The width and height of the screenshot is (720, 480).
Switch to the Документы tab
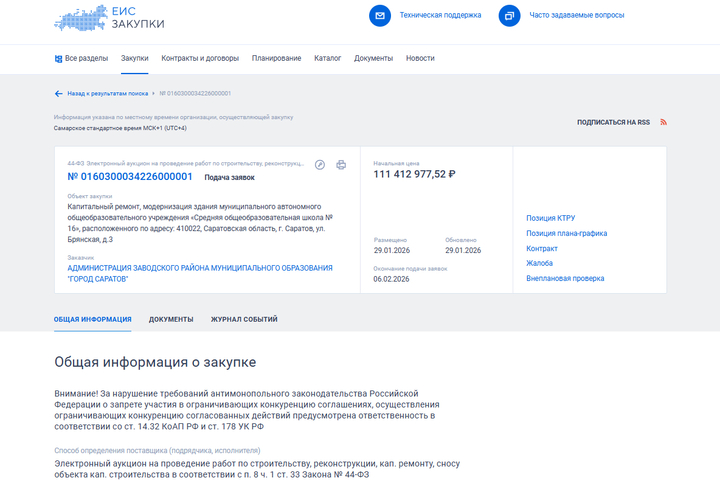tap(171, 319)
